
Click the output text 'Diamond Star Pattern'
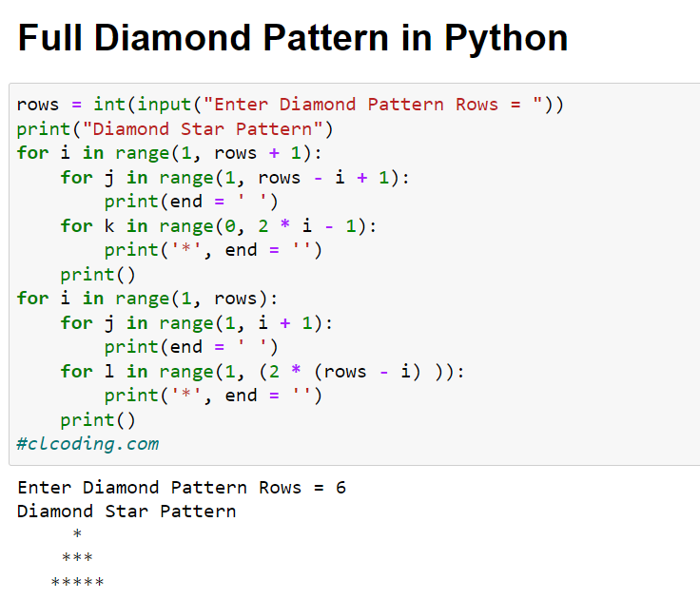[x=126, y=512]
